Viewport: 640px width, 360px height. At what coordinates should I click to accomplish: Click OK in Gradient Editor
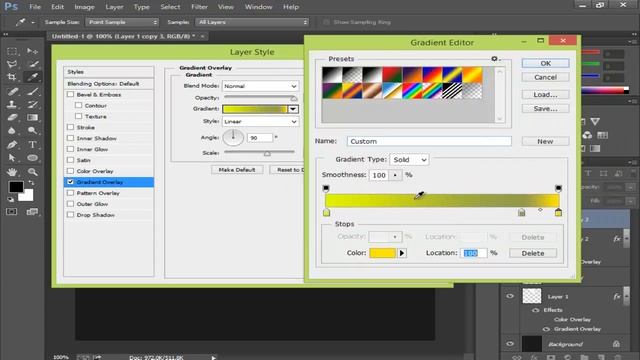[x=545, y=63]
